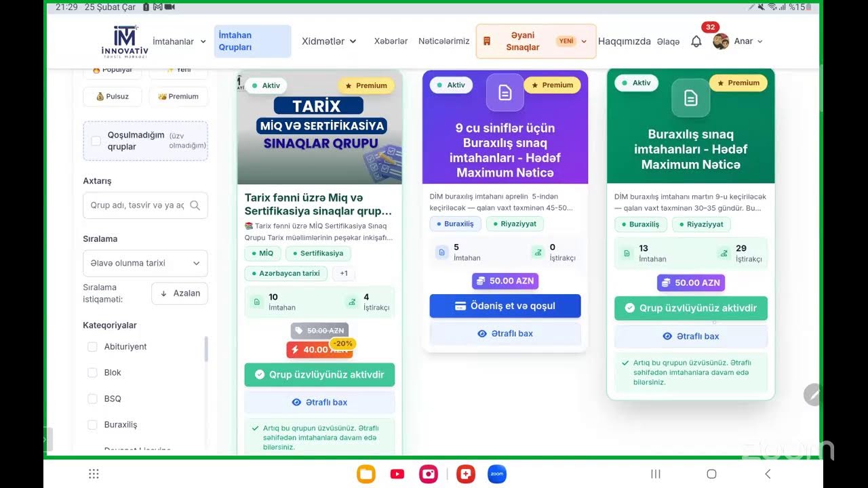Click the 50.00 AZN price on the green card
Viewport: 868px width, 488px height.
pyautogui.click(x=691, y=283)
